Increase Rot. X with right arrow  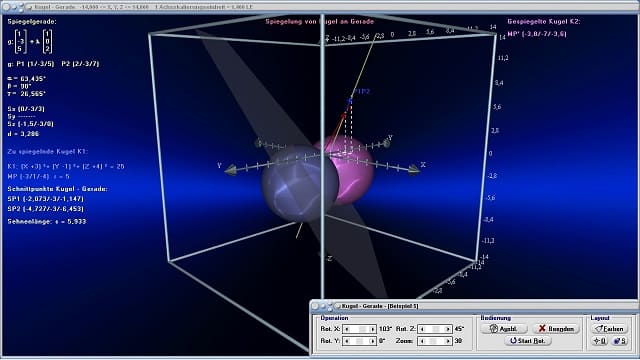coord(372,329)
